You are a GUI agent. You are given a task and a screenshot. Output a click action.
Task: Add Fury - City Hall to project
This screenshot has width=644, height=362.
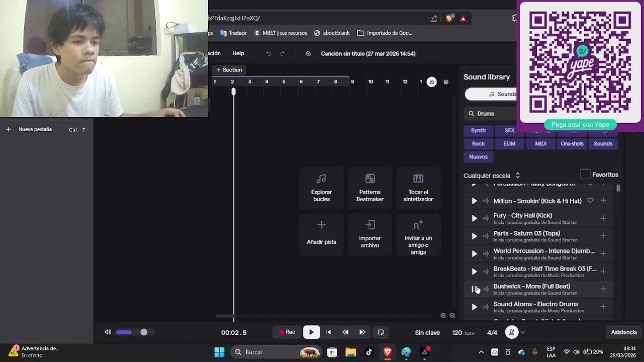[x=603, y=218]
